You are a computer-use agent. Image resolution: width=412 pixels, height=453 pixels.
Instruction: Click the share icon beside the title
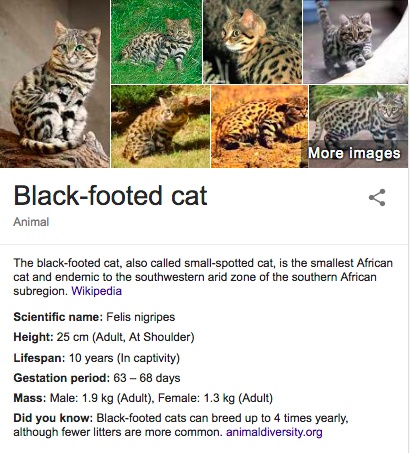click(377, 198)
